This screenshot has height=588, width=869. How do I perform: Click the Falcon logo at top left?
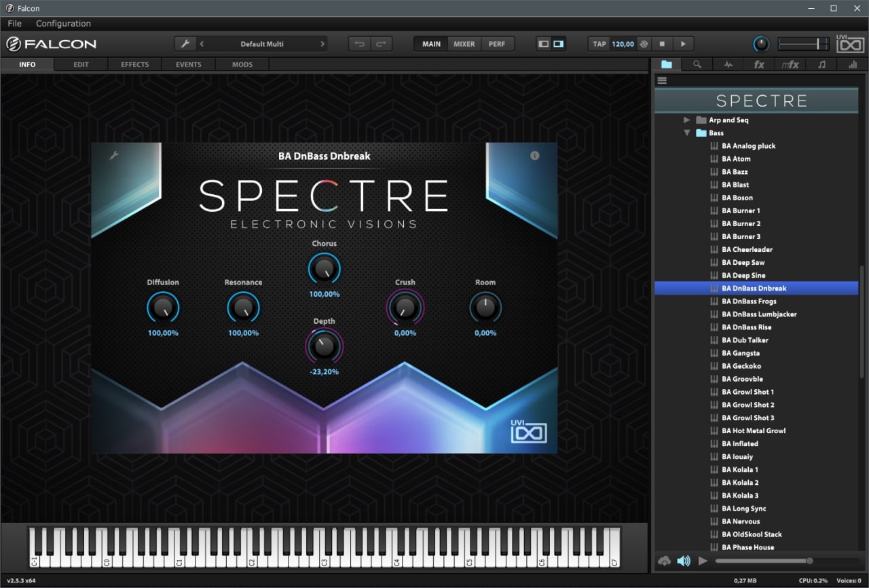pyautogui.click(x=52, y=44)
